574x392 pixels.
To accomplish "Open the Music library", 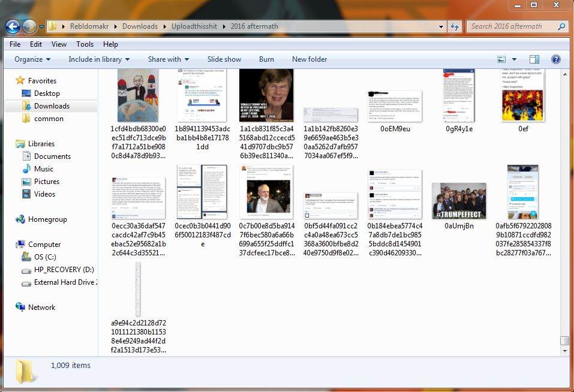I will [x=44, y=169].
